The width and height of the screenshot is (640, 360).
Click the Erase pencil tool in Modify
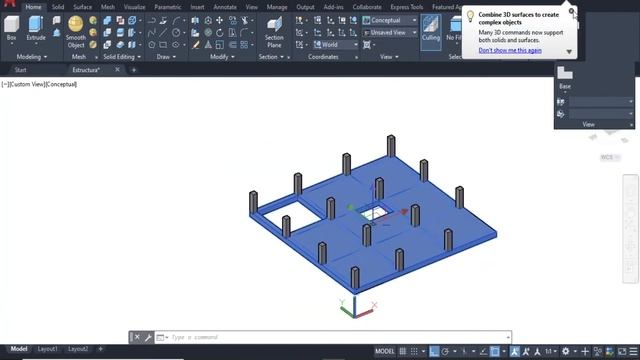click(196, 44)
